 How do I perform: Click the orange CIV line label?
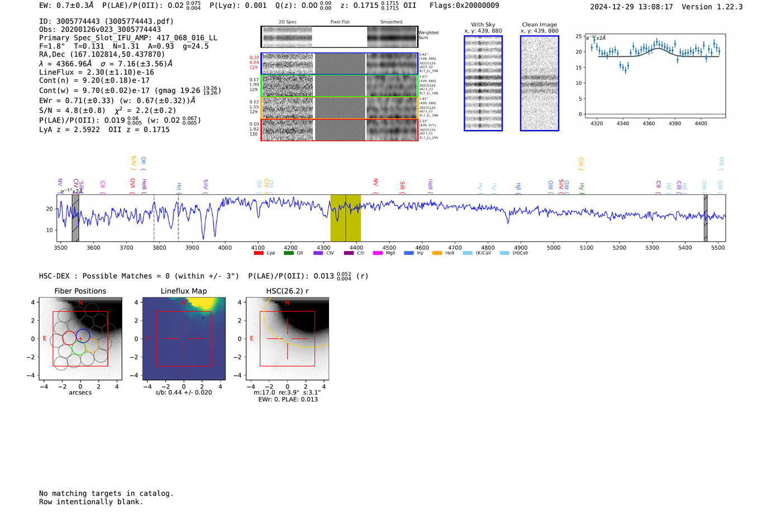(x=267, y=185)
